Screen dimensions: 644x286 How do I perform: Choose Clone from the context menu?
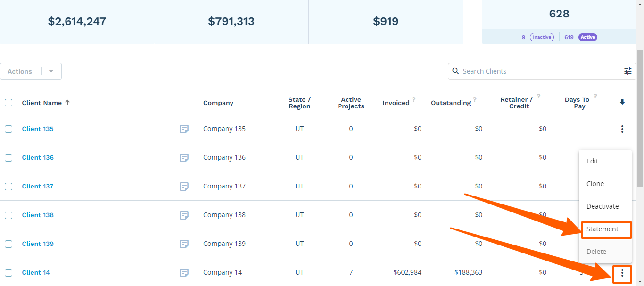tap(605, 184)
